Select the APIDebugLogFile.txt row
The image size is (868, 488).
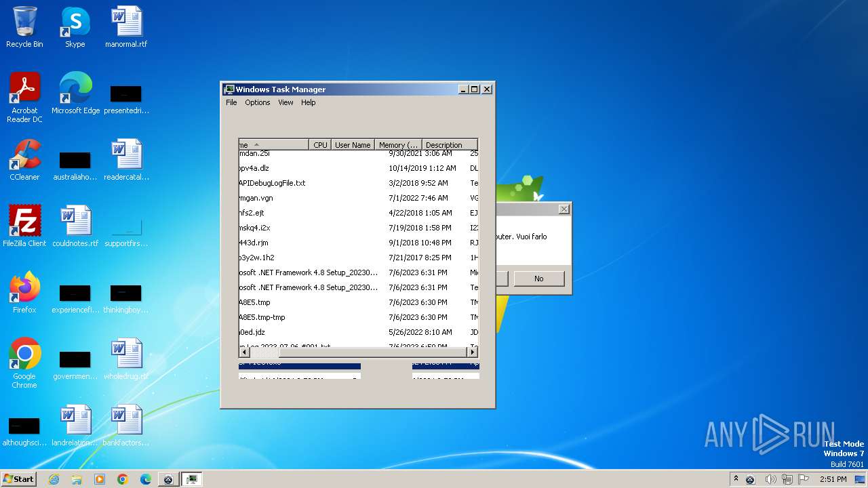(358, 183)
